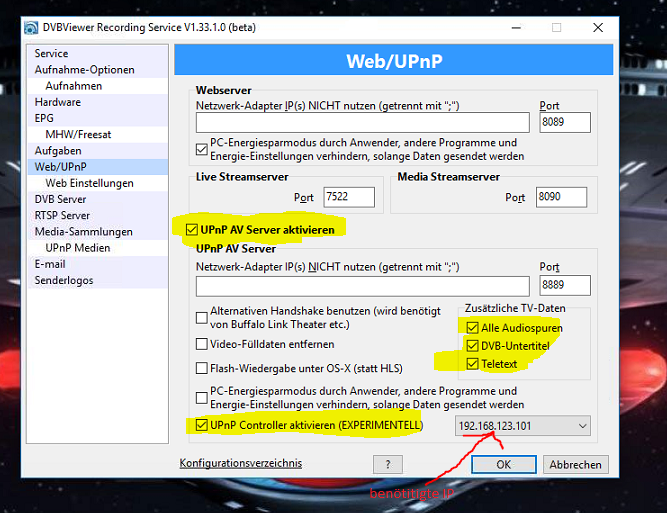
Task: Open E-mail settings
Action: [x=98, y=264]
